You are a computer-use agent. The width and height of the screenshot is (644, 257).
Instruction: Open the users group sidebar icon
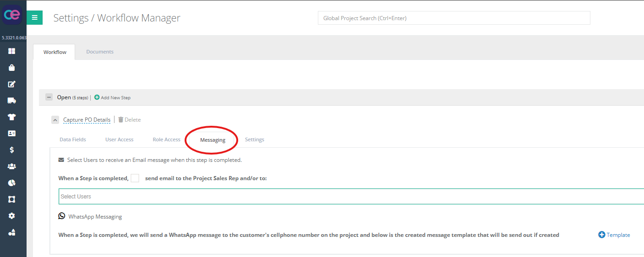pyautogui.click(x=12, y=166)
